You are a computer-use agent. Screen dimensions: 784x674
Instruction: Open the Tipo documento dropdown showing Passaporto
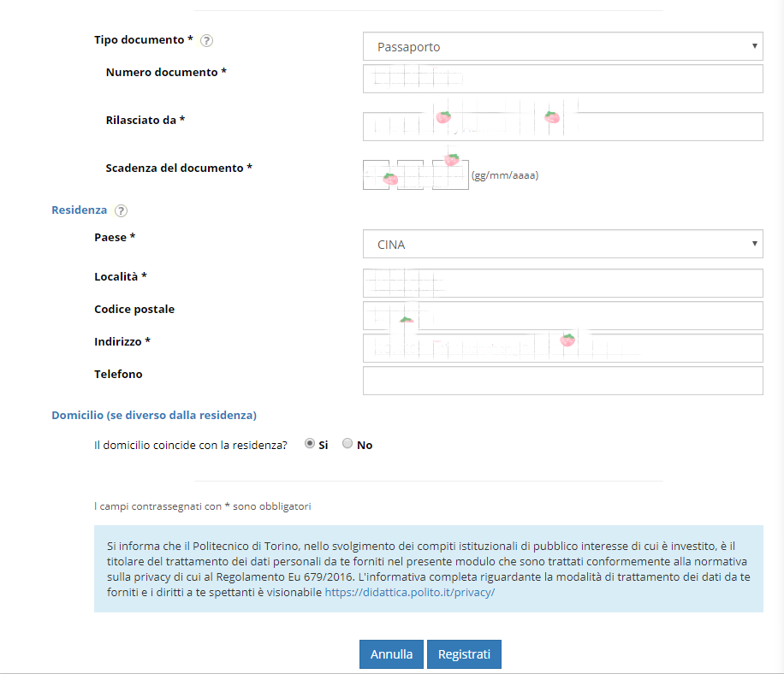[562, 47]
